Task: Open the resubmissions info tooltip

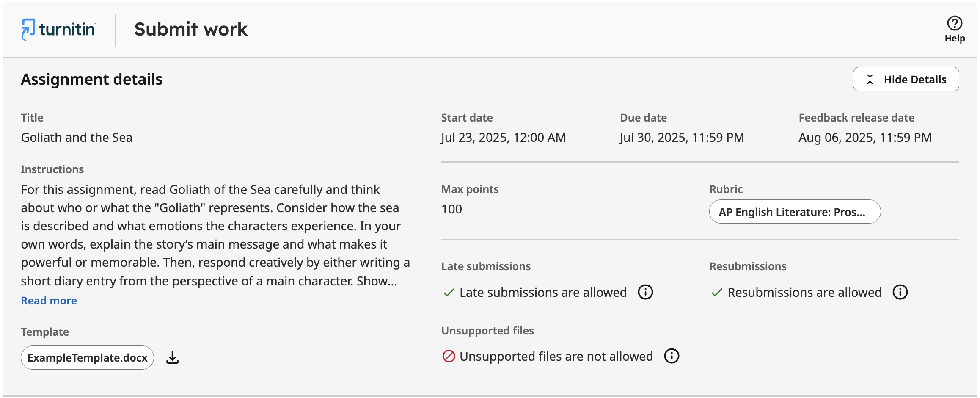Action: click(x=900, y=292)
